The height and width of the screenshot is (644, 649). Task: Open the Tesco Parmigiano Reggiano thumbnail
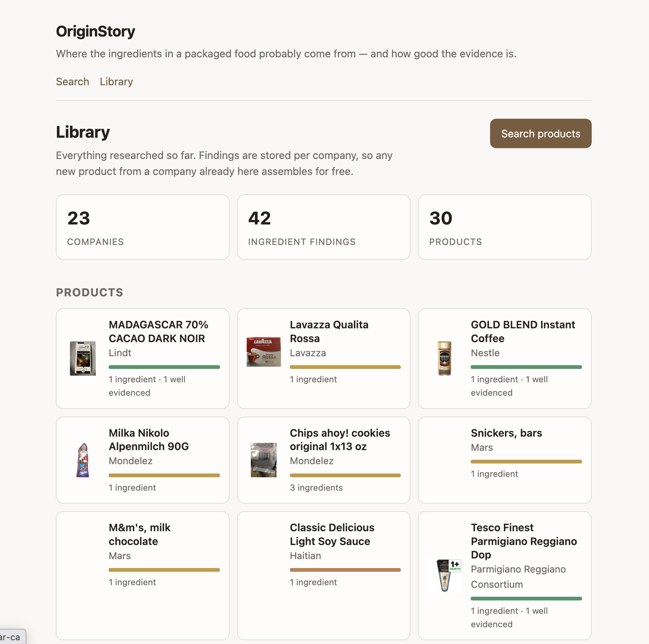(x=448, y=575)
